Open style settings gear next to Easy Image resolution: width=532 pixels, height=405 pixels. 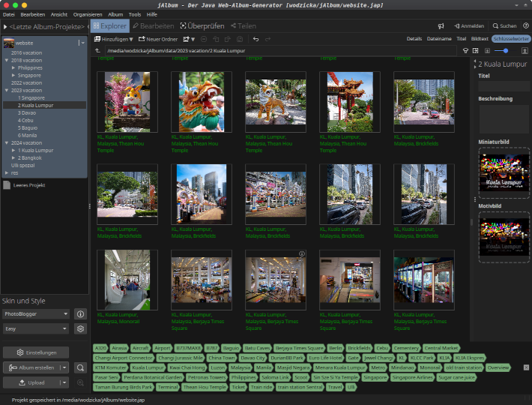click(80, 328)
